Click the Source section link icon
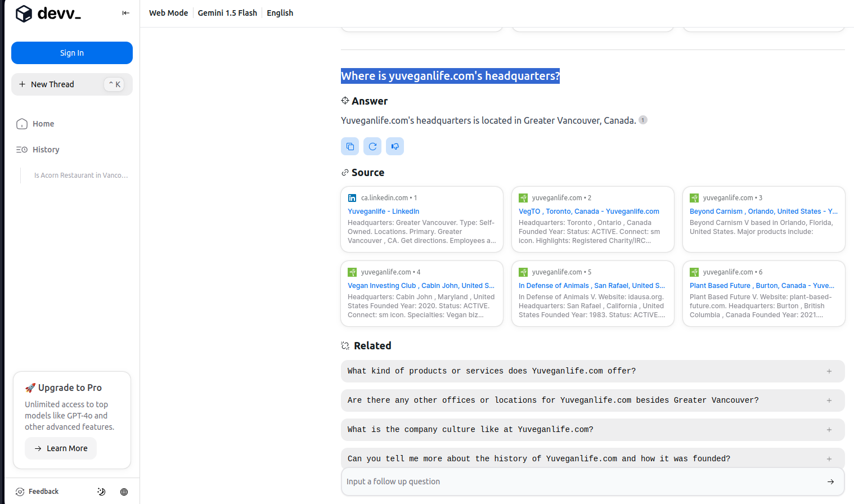854x504 pixels. tap(345, 173)
